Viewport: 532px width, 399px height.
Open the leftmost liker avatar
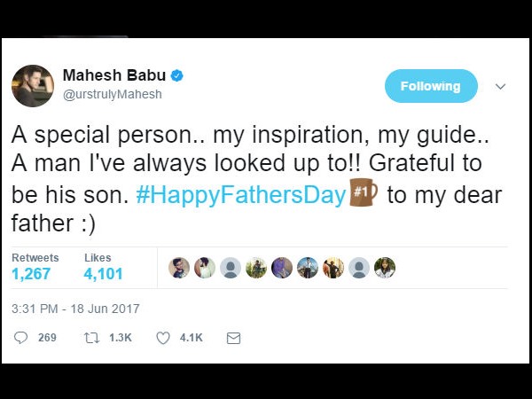point(179,268)
